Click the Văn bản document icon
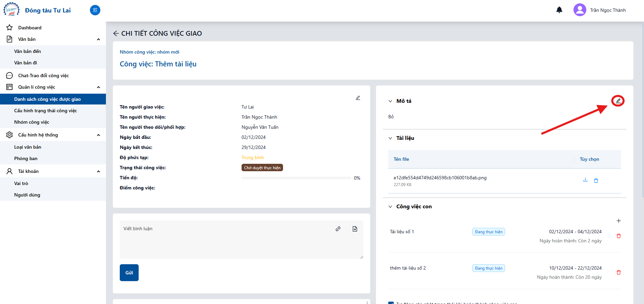This screenshot has height=304, width=644. tap(9, 39)
